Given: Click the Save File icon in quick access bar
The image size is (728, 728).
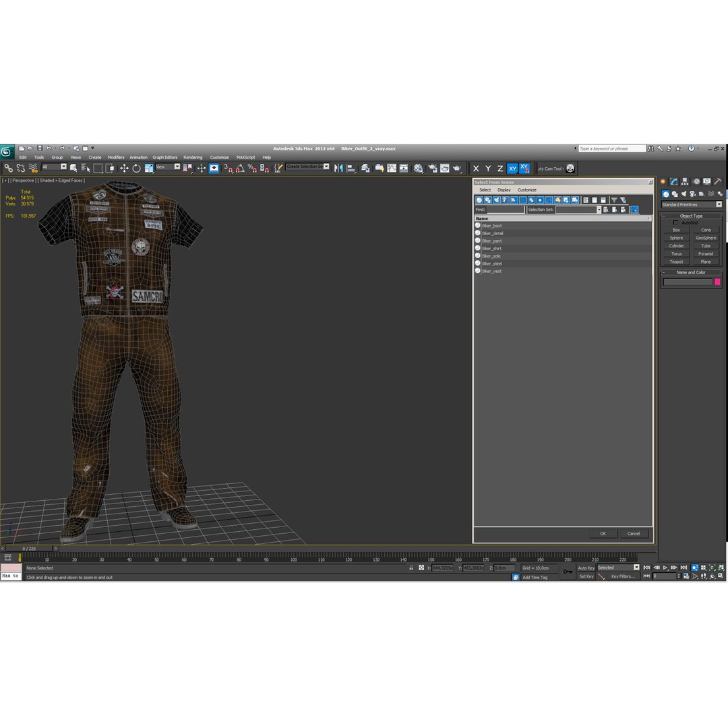Looking at the screenshot, I should [40, 148].
